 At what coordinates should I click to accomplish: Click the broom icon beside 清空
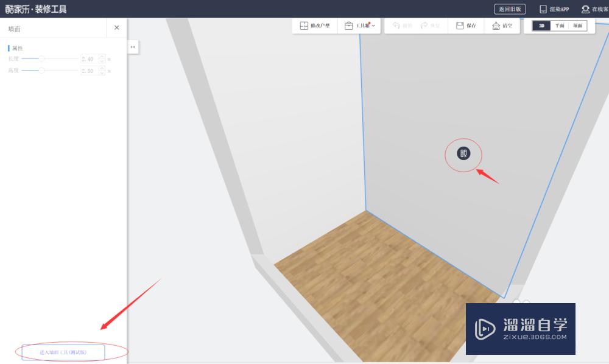coord(496,26)
